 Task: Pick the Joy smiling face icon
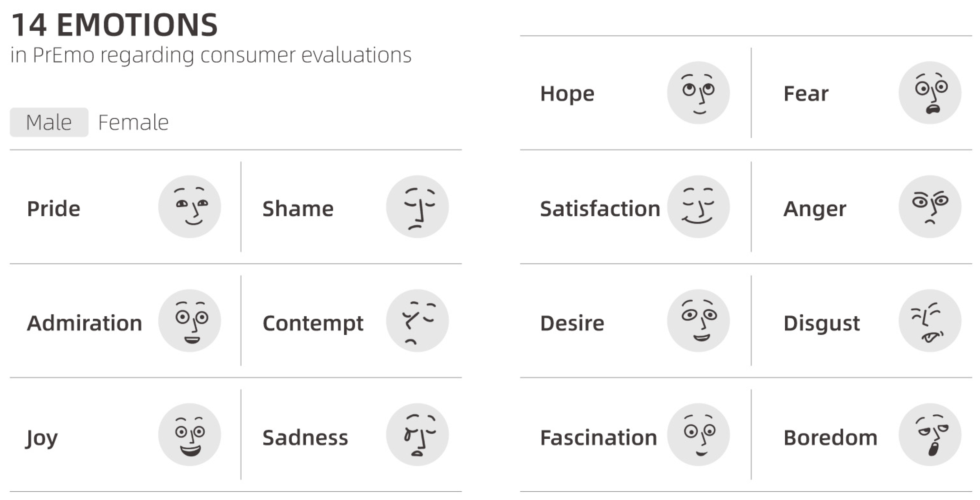(x=189, y=435)
